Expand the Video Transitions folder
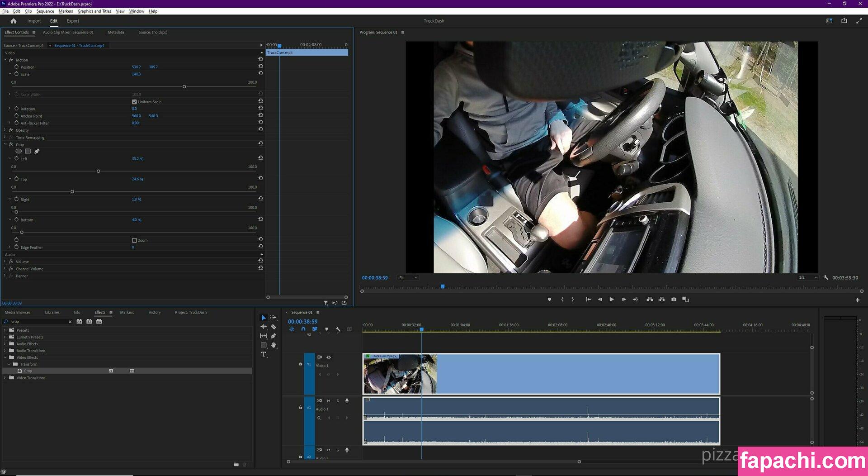 point(5,378)
